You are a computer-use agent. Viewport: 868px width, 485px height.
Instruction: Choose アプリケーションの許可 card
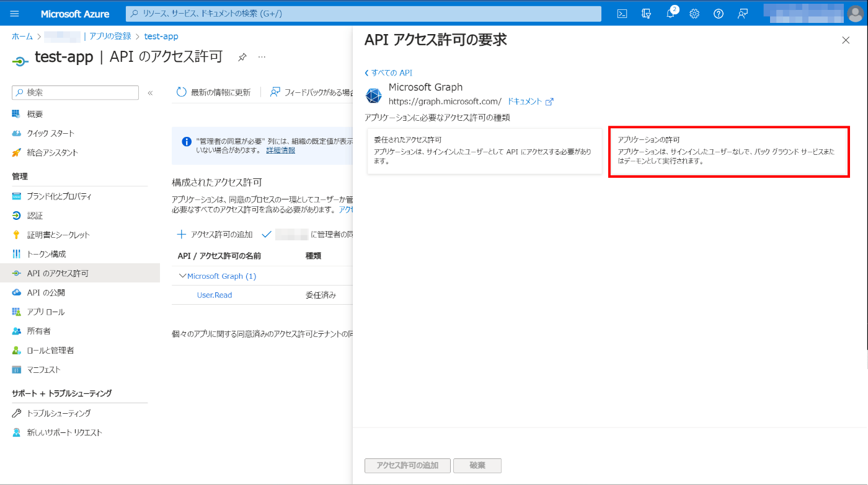click(x=729, y=152)
